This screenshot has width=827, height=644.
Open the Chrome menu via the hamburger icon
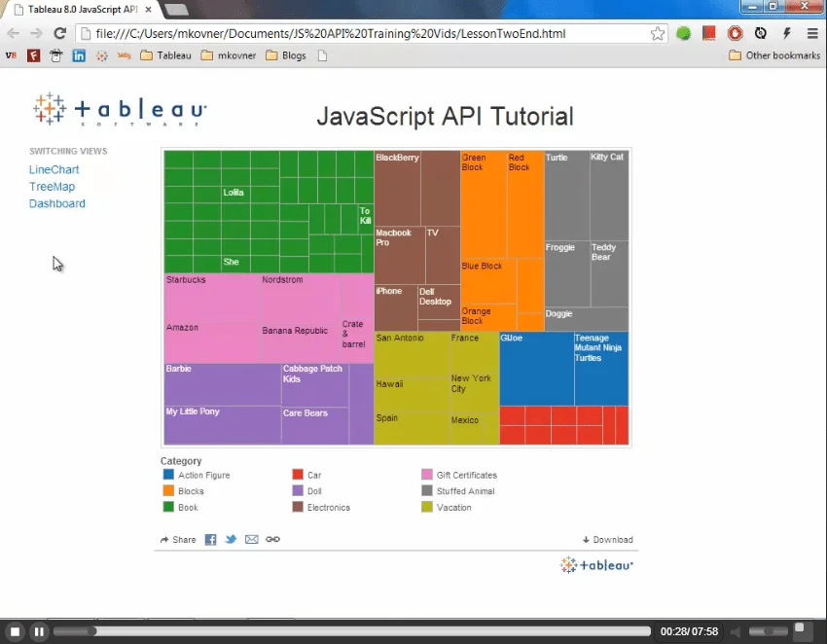tap(813, 32)
